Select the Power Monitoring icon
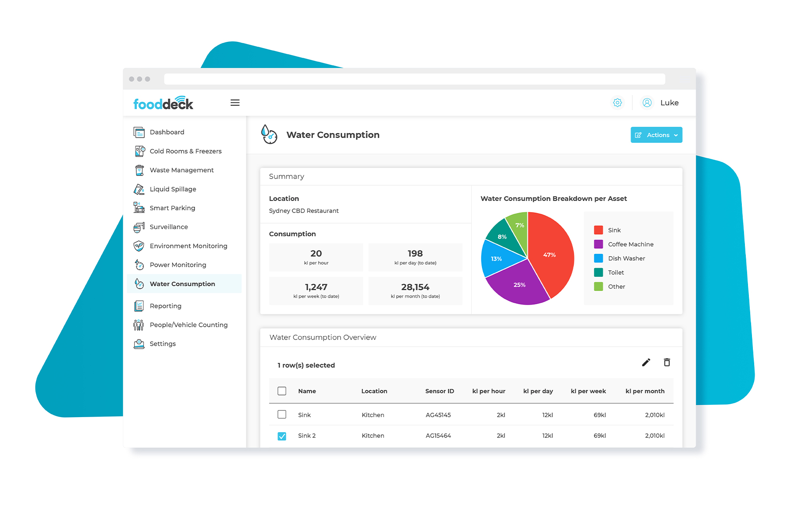Screen dimensions: 812x515 (x=139, y=265)
